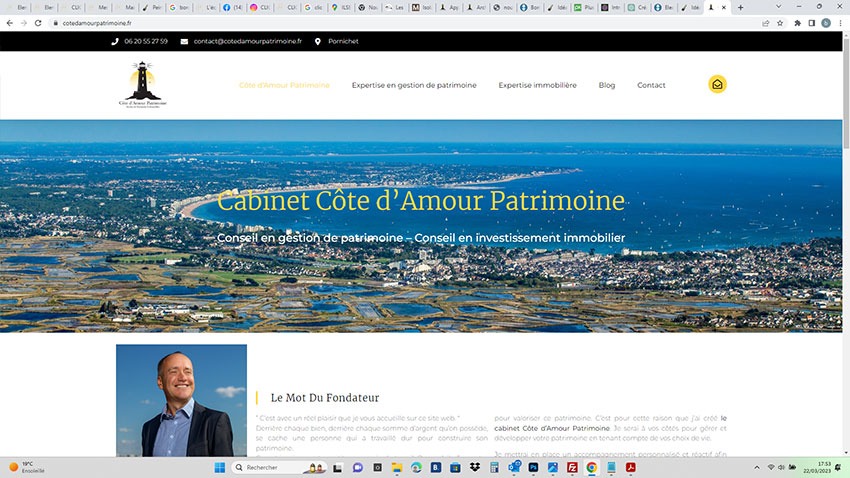Image resolution: width=850 pixels, height=478 pixels.
Task: Click the founder portrait photo
Action: (x=181, y=400)
